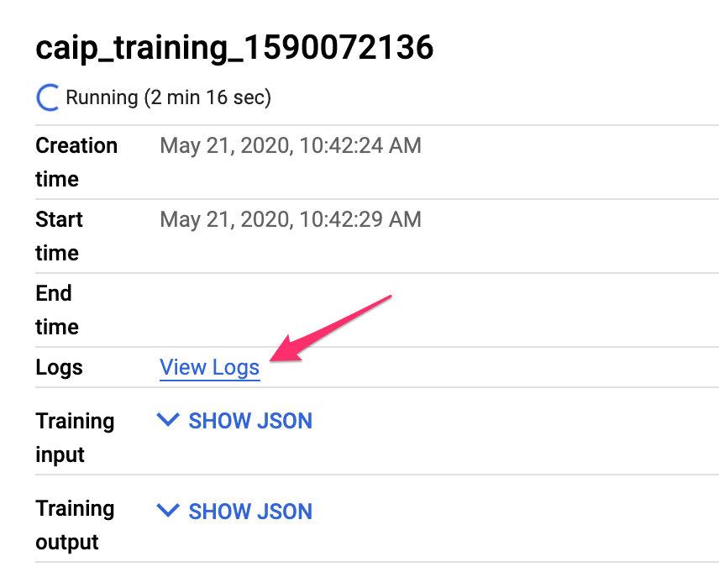
Task: Show JSON for Training input
Action: (250, 421)
